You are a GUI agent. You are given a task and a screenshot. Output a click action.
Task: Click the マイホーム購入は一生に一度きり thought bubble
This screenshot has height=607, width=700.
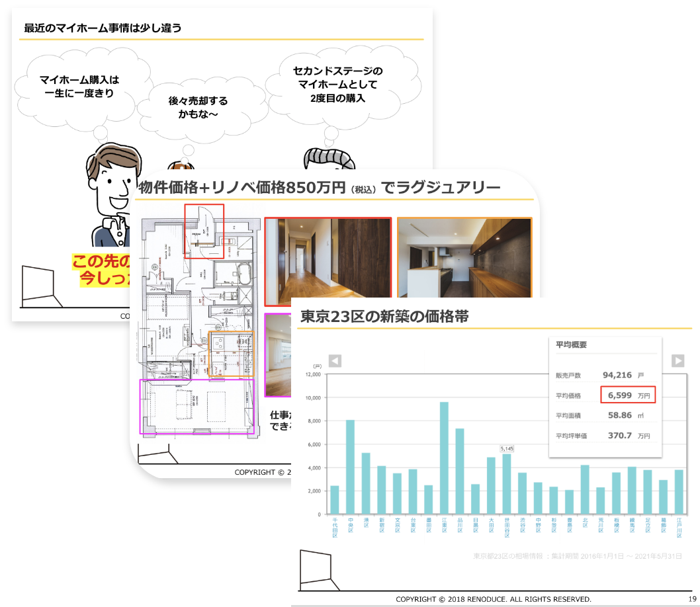79,87
